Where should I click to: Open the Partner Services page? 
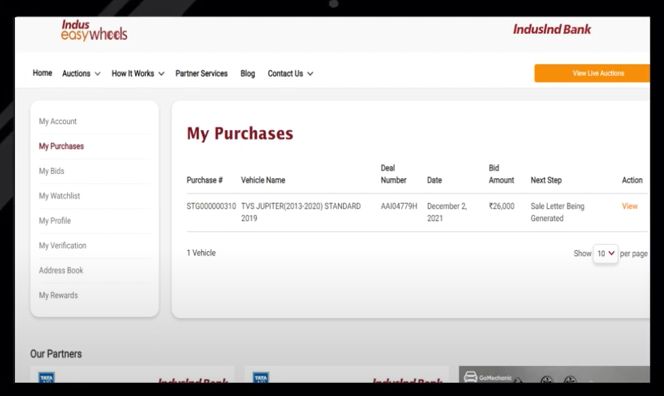pyautogui.click(x=202, y=74)
